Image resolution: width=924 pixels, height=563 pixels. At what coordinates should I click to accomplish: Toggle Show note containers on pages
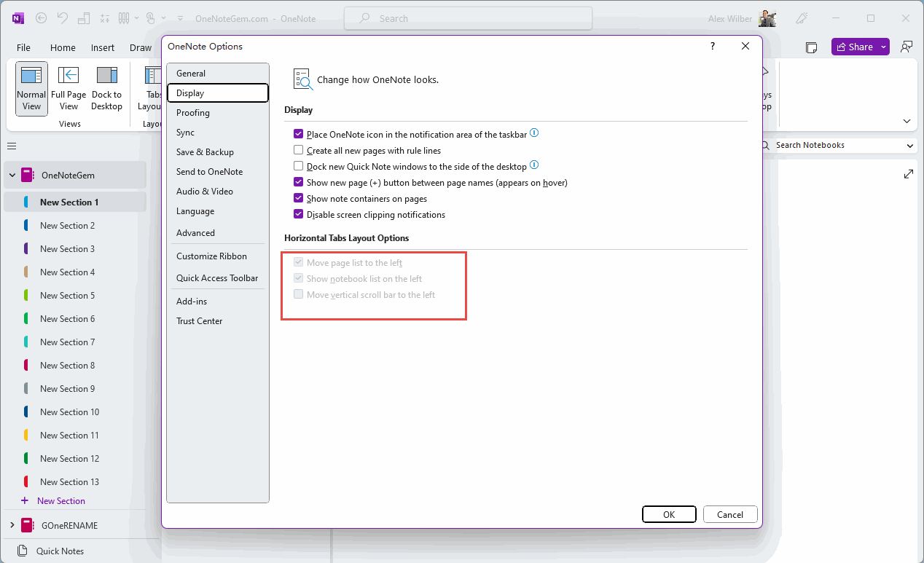[x=298, y=198]
